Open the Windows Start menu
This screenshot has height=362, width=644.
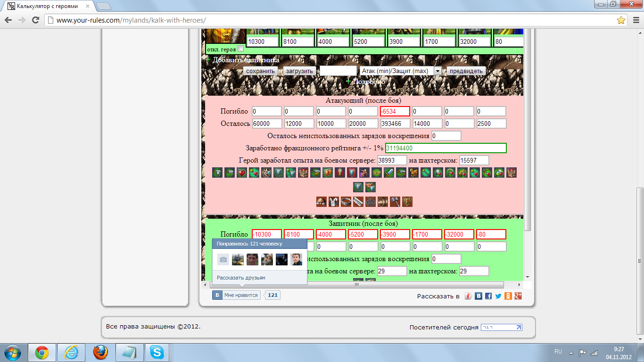coord(12,353)
